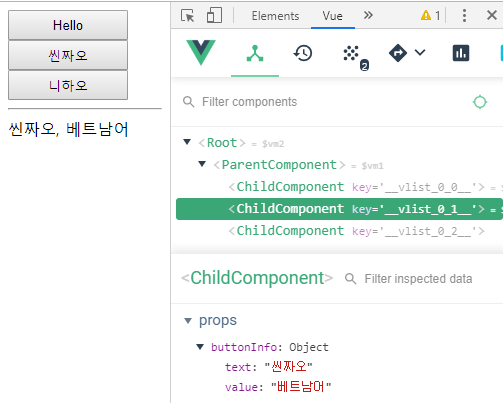This screenshot has width=503, height=403.
Task: Switch to the Vue tab
Action: pos(332,16)
